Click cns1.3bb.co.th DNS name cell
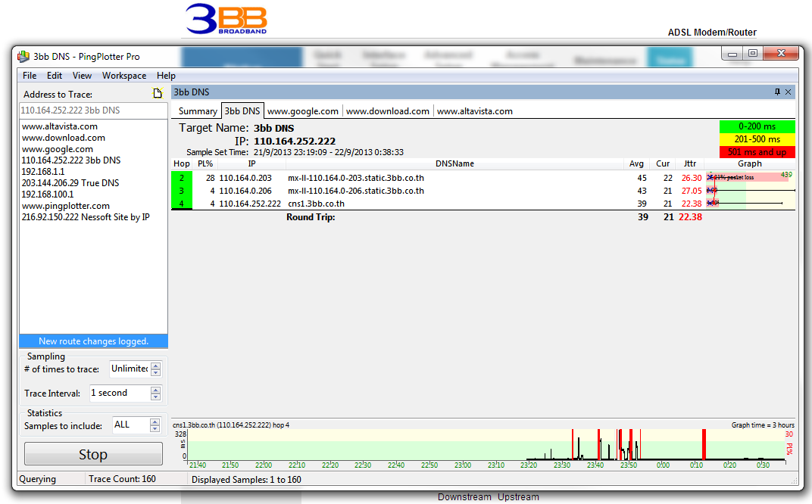This screenshot has width=812, height=504. click(317, 204)
